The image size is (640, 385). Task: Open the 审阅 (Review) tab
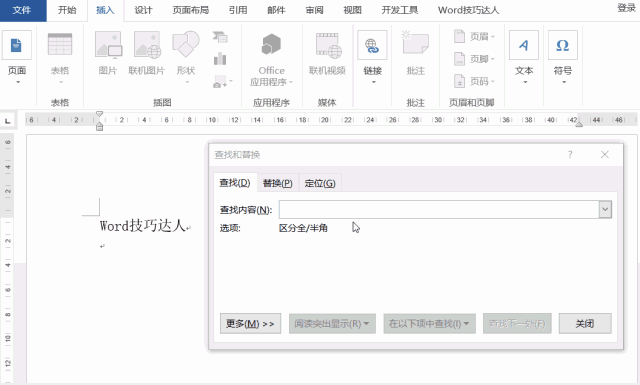pyautogui.click(x=314, y=10)
